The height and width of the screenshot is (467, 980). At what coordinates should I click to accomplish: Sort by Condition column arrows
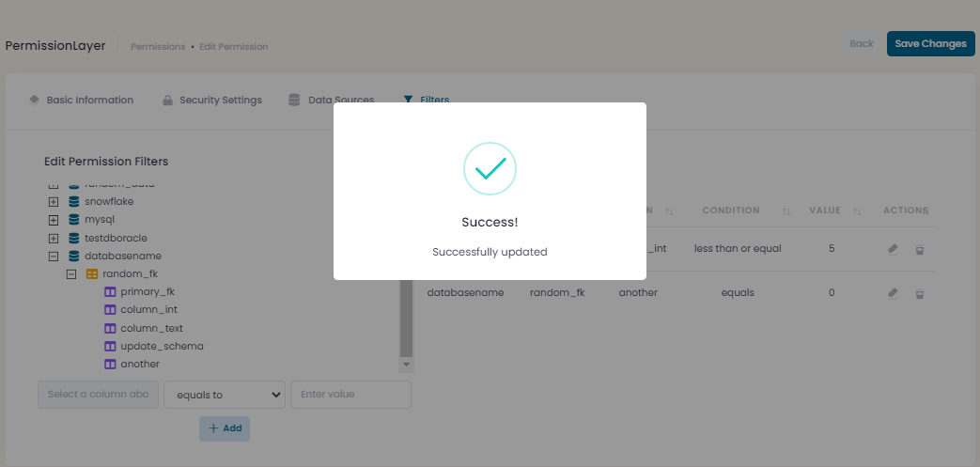[786, 210]
